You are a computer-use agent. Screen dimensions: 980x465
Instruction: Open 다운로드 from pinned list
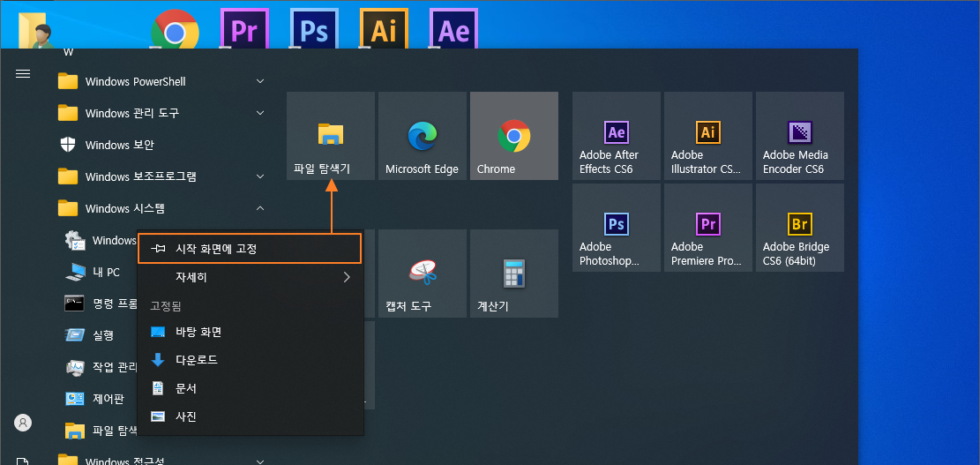coord(250,360)
